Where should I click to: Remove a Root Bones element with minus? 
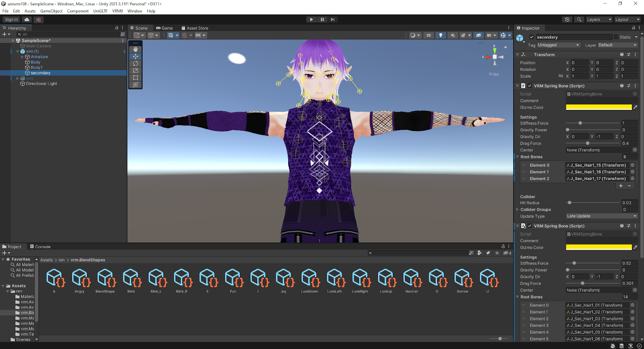pos(630,186)
